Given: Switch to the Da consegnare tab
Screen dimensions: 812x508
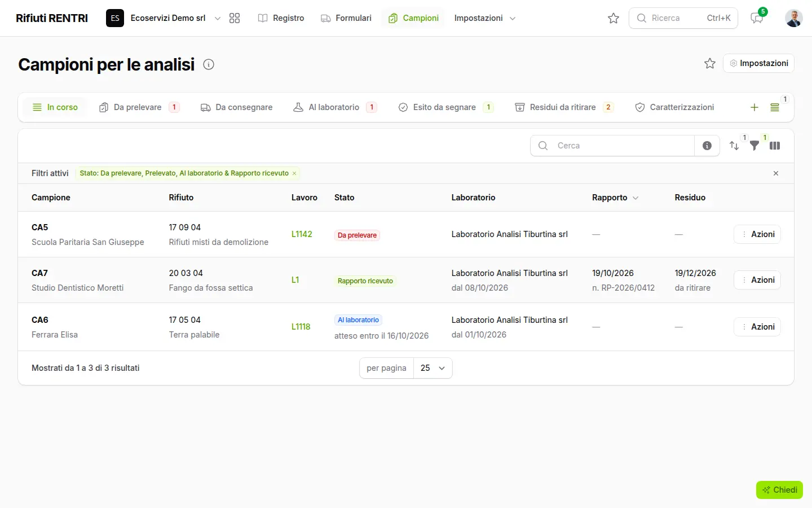Looking at the screenshot, I should click(x=237, y=107).
